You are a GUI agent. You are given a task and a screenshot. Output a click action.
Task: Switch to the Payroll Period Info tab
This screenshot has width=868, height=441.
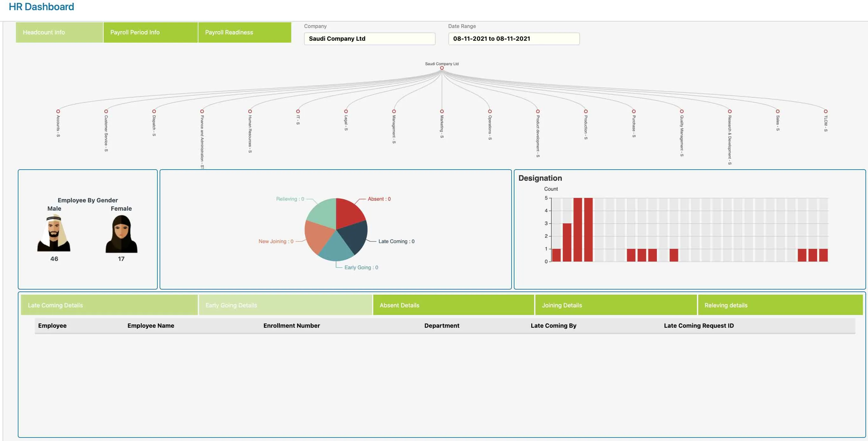(x=150, y=32)
